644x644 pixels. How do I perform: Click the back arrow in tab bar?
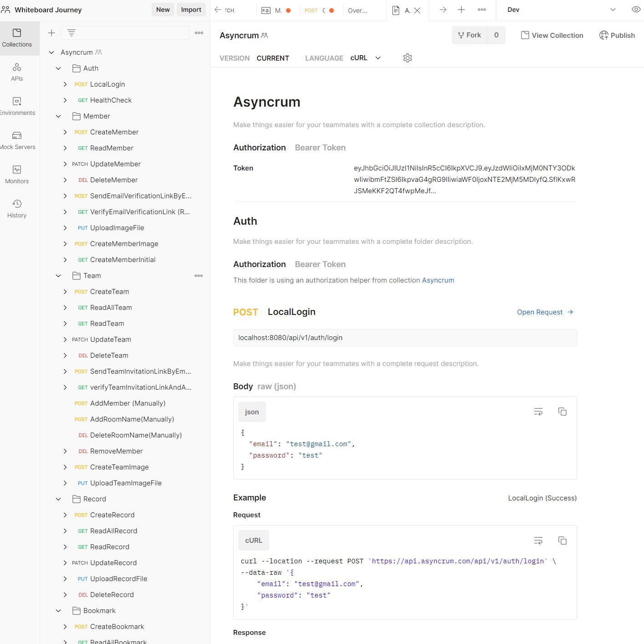[218, 10]
